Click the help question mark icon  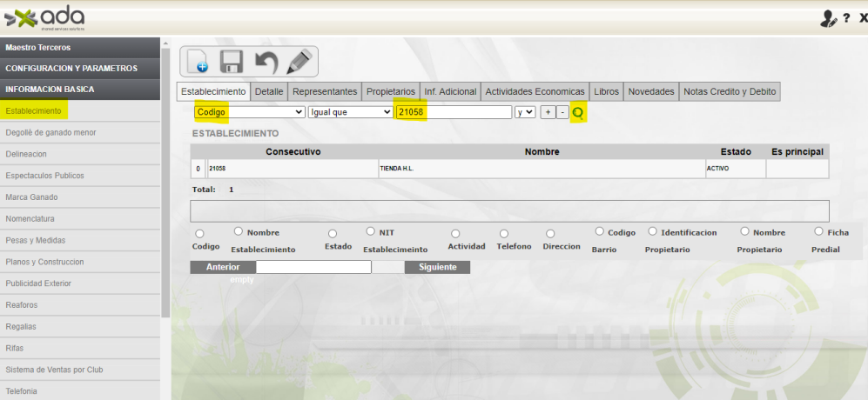[x=846, y=19]
